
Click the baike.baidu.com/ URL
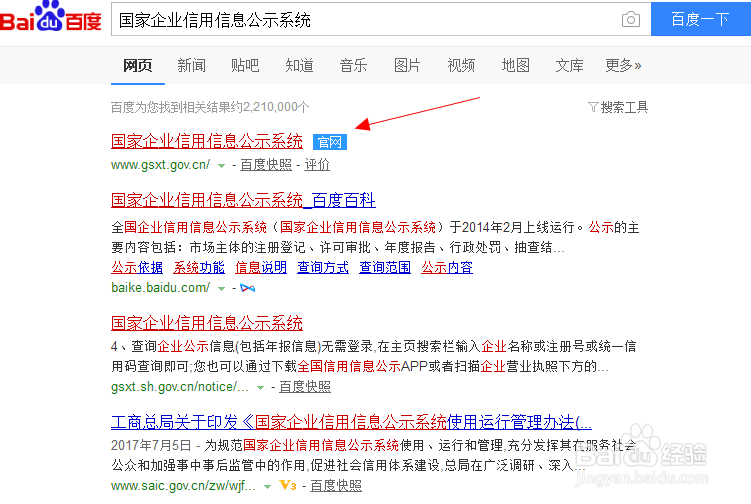click(x=160, y=287)
